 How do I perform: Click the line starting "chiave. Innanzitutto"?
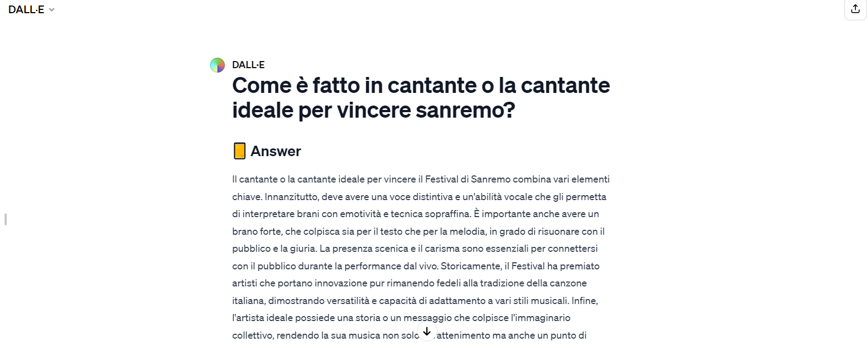click(419, 197)
